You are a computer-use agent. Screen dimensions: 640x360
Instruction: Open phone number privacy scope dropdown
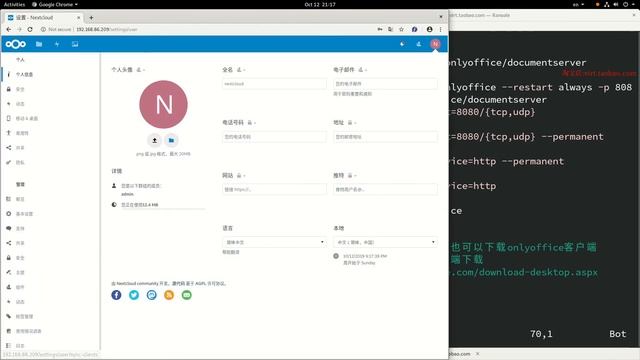(x=251, y=122)
